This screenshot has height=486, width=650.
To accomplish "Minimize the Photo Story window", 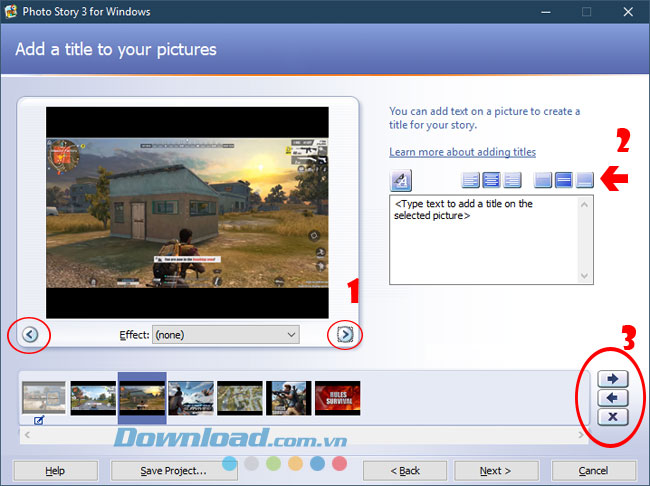I will 546,12.
